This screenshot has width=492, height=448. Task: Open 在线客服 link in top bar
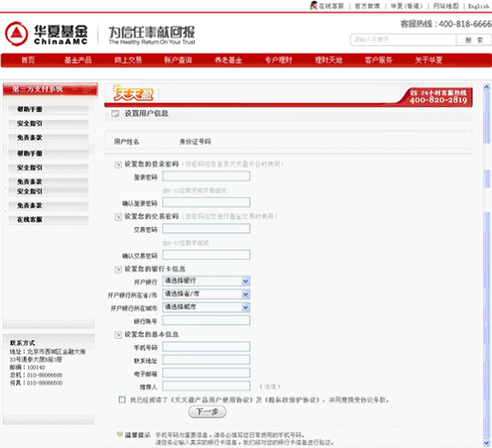coord(332,6)
